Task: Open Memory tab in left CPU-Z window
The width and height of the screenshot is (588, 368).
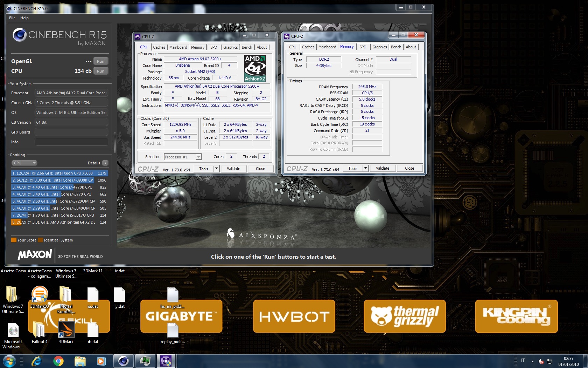Action: [x=198, y=47]
